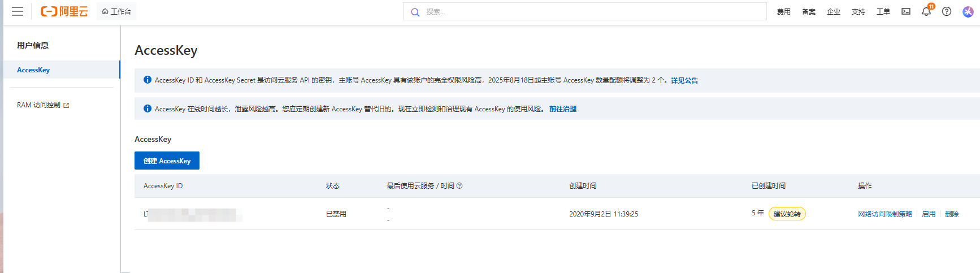The width and height of the screenshot is (980, 273).
Task: Go to 工作台 workbench
Action: pos(116,11)
